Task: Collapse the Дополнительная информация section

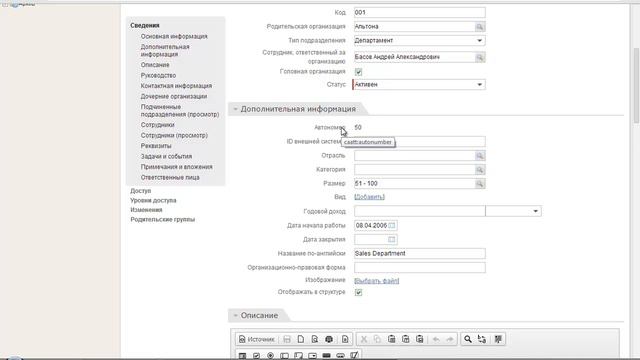Action: coord(235,109)
